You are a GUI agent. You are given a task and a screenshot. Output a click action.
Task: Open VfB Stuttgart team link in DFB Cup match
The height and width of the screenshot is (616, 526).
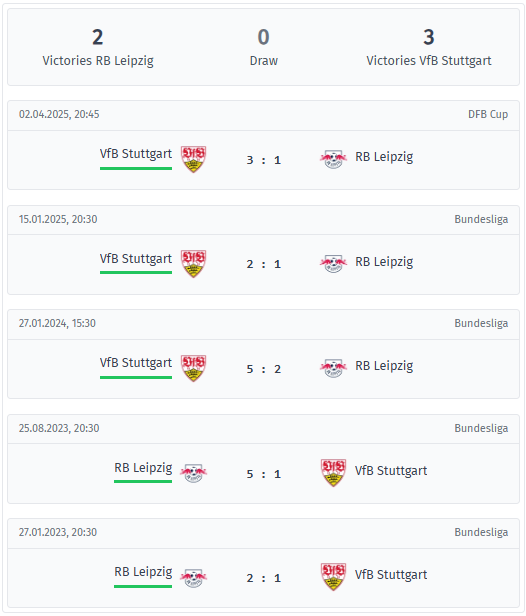tap(136, 154)
